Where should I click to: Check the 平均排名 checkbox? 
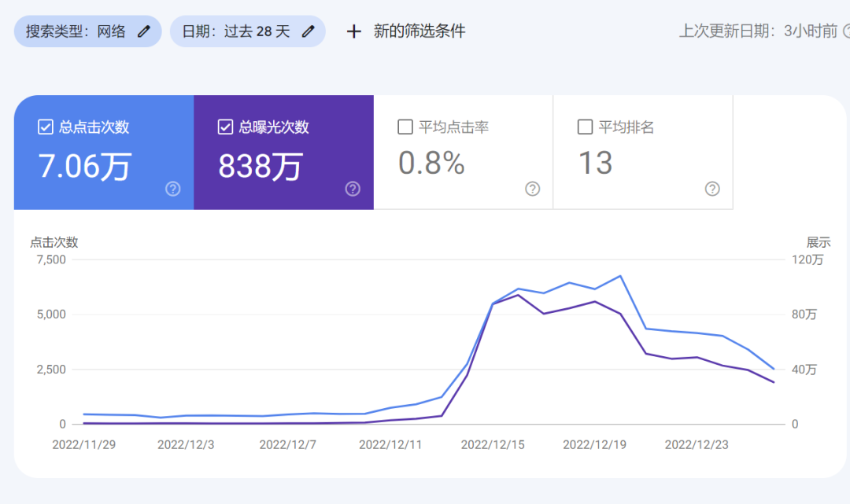[586, 126]
